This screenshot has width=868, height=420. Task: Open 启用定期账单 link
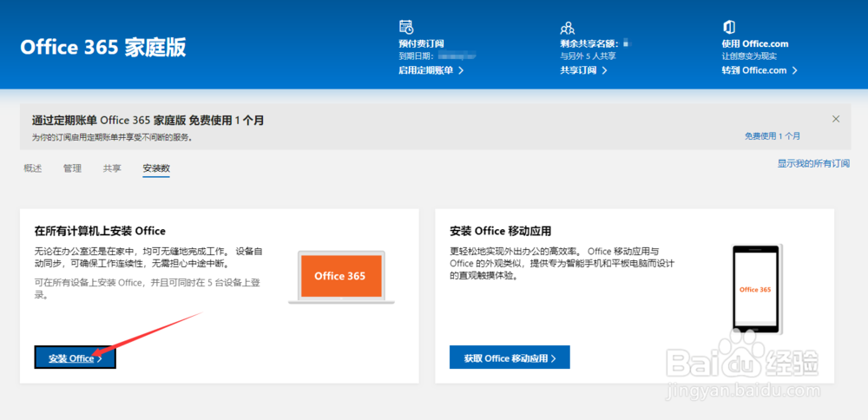(x=431, y=70)
